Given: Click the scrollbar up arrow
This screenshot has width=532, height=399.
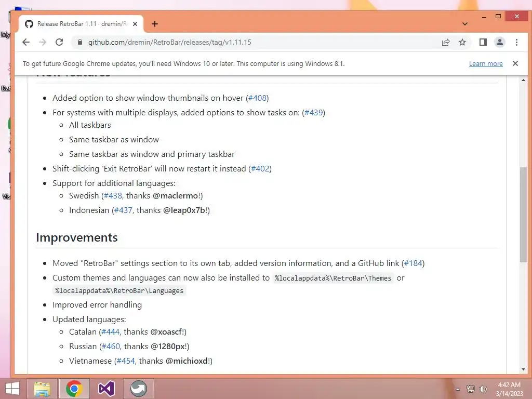Looking at the screenshot, I should pos(523,81).
